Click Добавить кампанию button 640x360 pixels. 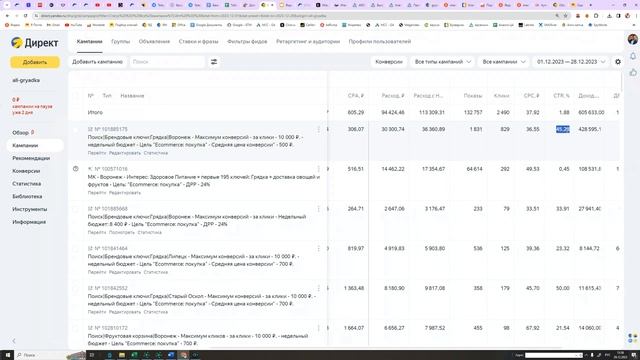(x=97, y=62)
